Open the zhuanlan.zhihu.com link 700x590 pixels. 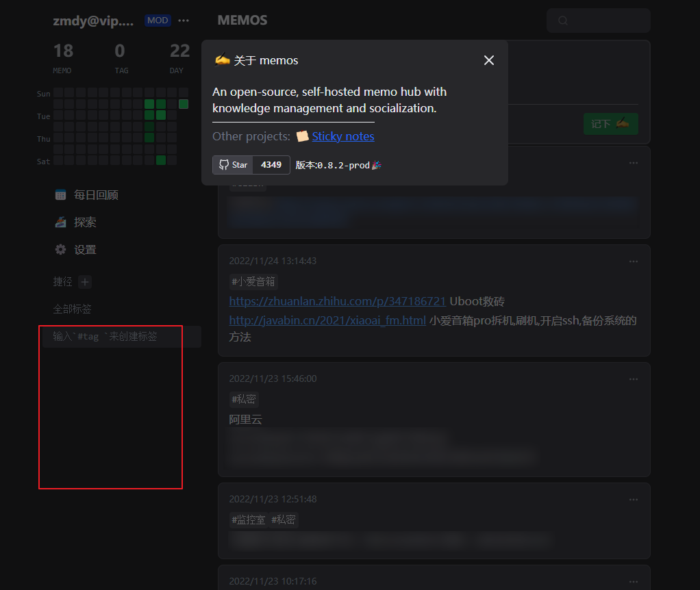[338, 301]
